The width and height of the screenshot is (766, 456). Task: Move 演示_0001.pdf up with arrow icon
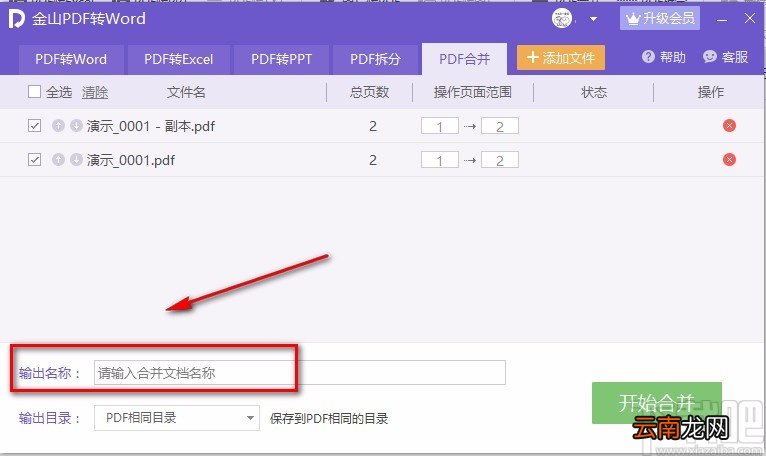click(x=58, y=159)
